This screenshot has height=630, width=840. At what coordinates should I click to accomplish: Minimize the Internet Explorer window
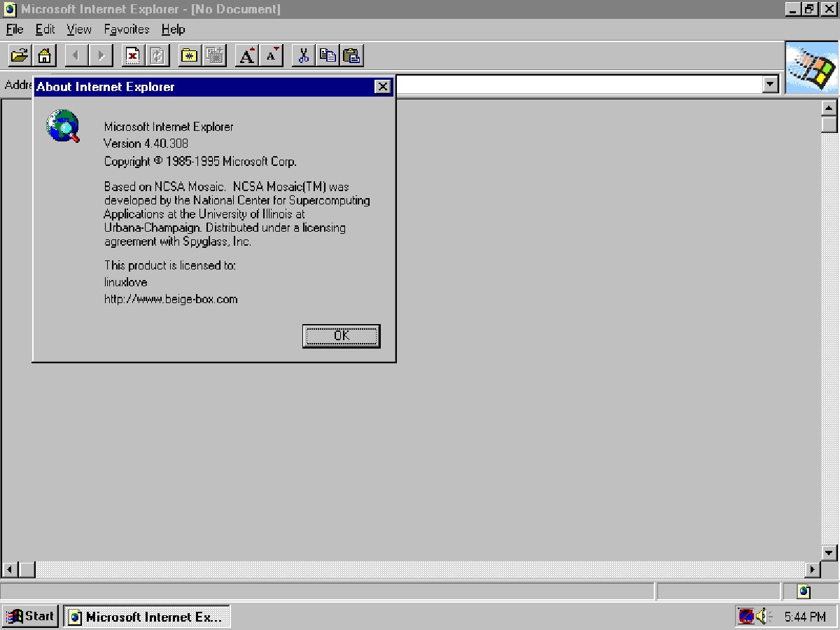[792, 9]
